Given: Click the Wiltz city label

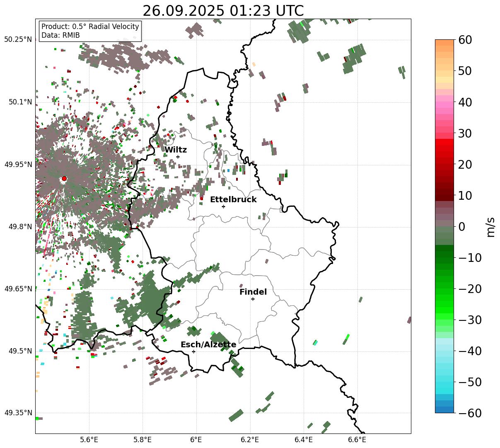Looking at the screenshot, I should (x=176, y=150).
